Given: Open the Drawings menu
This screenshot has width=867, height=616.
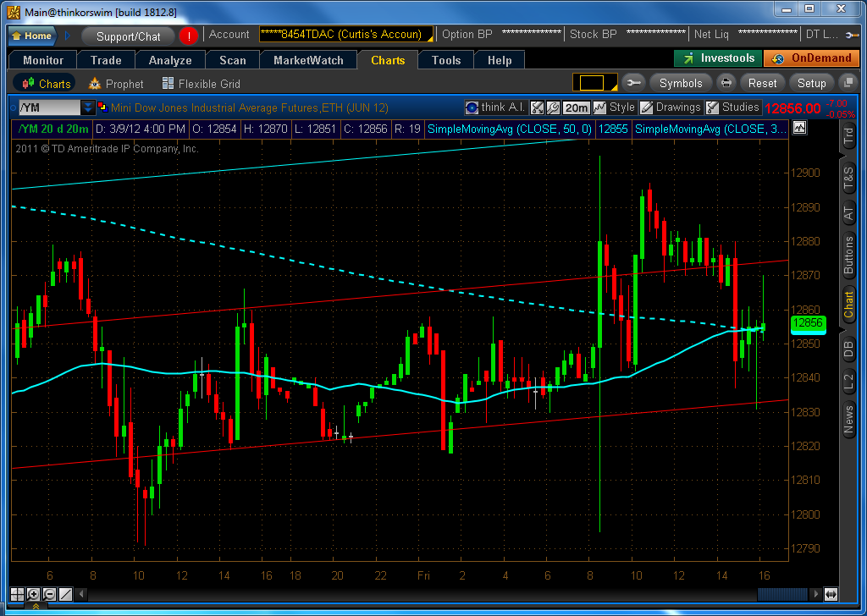Looking at the screenshot, I should click(671, 107).
